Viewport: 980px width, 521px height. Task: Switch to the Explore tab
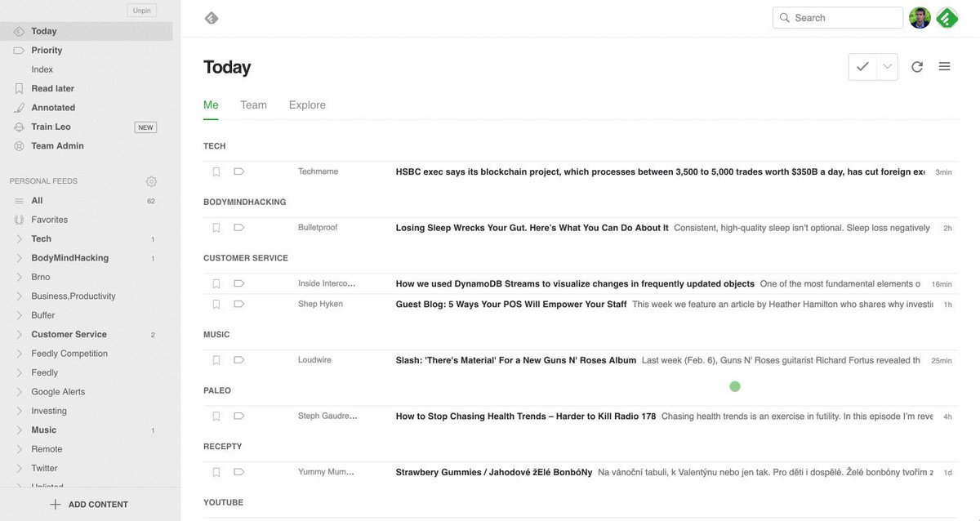tap(307, 105)
